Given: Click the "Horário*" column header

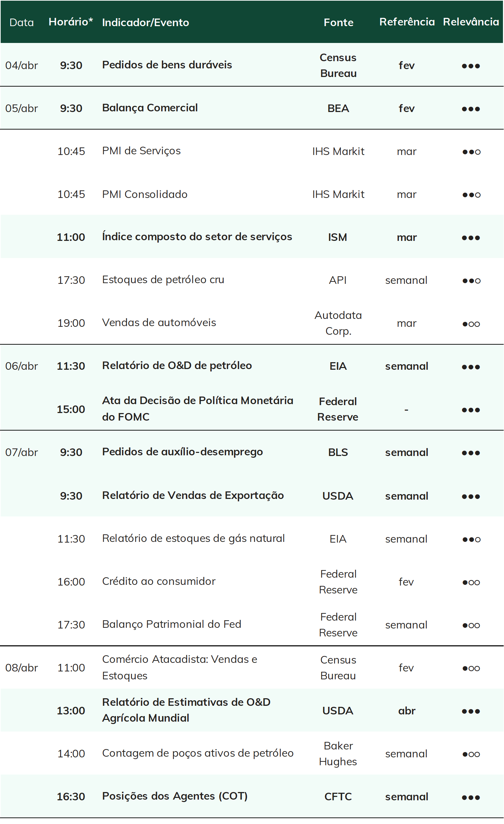Looking at the screenshot, I should (x=71, y=22).
